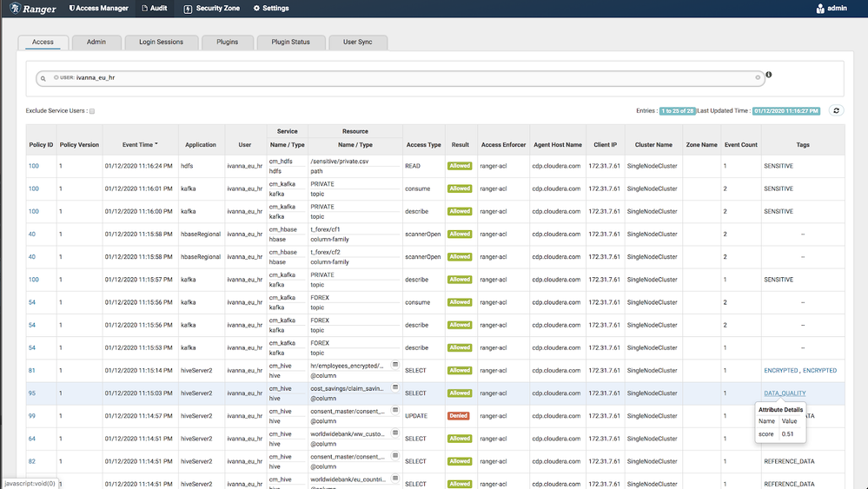Open the Settings menu
868x489 pixels.
(x=271, y=9)
